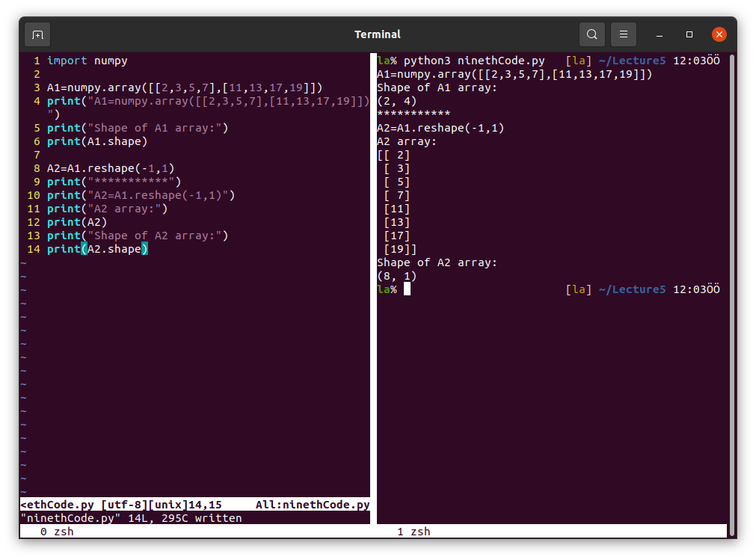Click the ~/Lecture5 path in top prompt
The image size is (756, 560).
[632, 61]
